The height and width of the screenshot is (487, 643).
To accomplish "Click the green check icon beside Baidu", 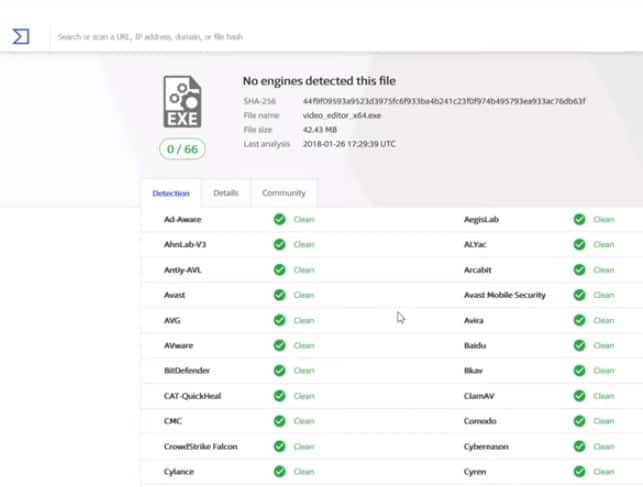I will click(x=579, y=345).
